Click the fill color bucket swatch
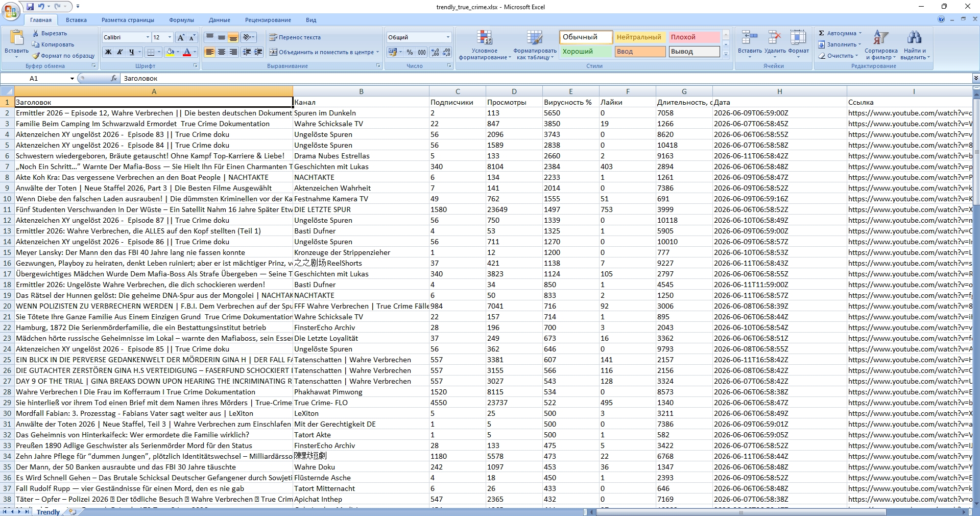 170,52
